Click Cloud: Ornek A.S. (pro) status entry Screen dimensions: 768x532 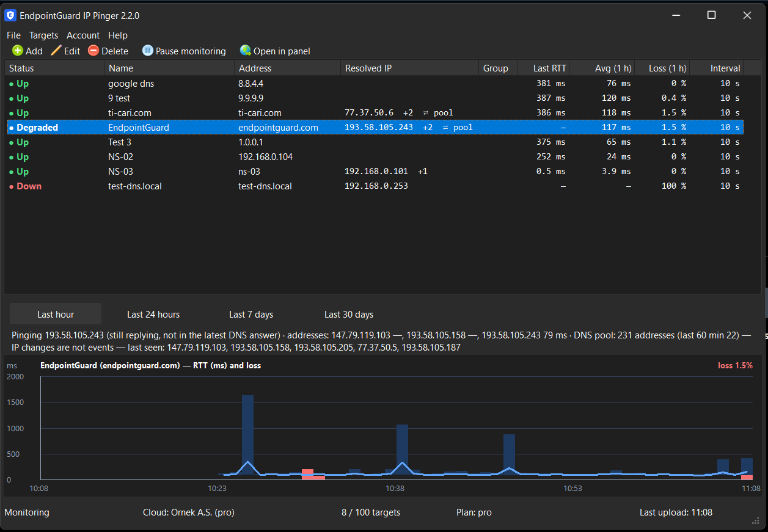[x=189, y=512]
